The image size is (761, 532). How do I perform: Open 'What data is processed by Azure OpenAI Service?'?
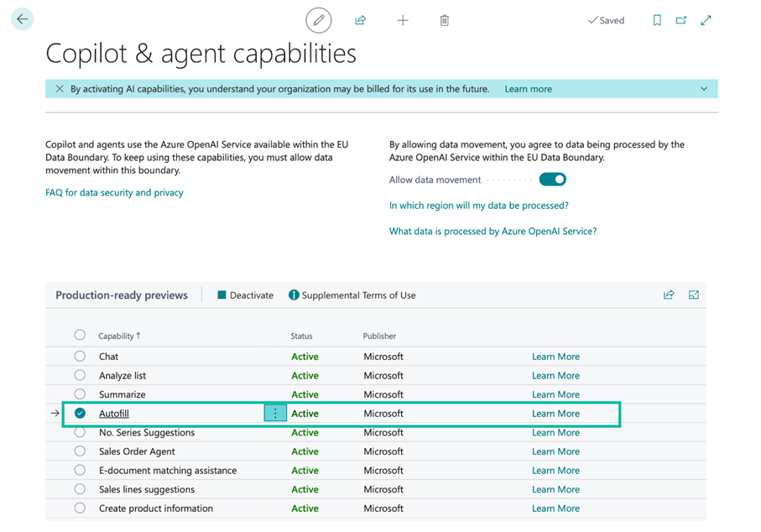tap(493, 231)
